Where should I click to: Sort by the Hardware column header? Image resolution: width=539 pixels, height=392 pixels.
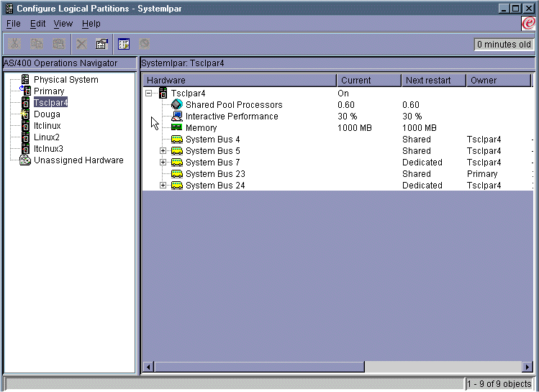coord(240,81)
